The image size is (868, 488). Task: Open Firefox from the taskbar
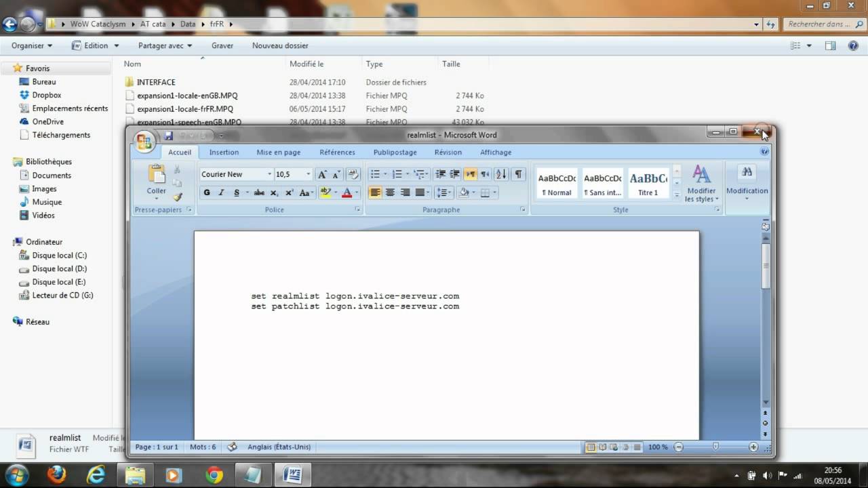pyautogui.click(x=56, y=474)
